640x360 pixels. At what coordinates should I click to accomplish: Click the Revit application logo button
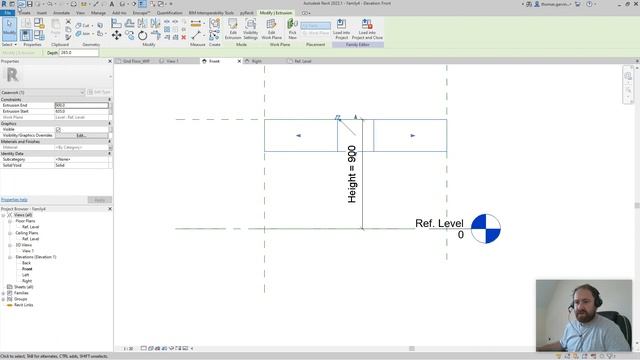click(4, 4)
